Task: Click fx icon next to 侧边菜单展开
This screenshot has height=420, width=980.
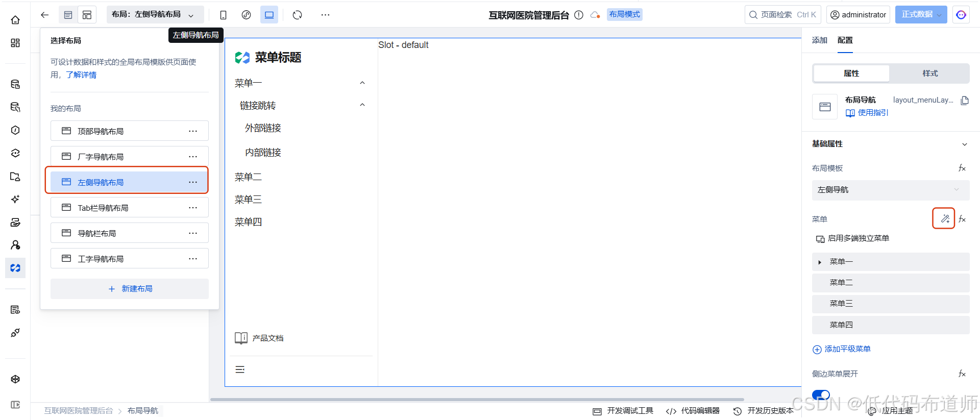Action: tap(962, 374)
